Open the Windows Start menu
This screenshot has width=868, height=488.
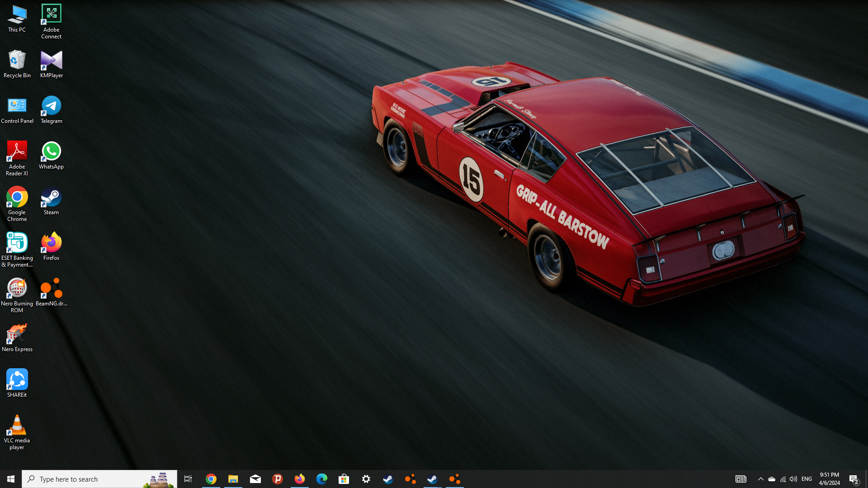[11, 479]
